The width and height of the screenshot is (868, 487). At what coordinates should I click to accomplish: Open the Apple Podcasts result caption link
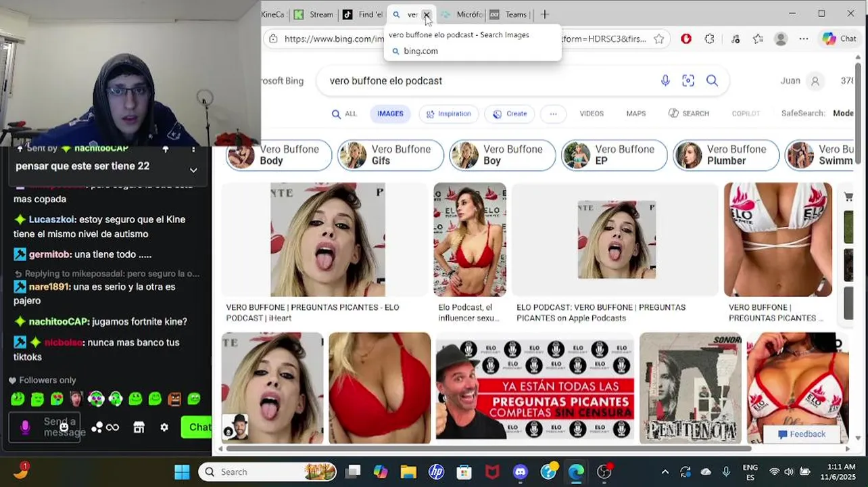tap(601, 312)
